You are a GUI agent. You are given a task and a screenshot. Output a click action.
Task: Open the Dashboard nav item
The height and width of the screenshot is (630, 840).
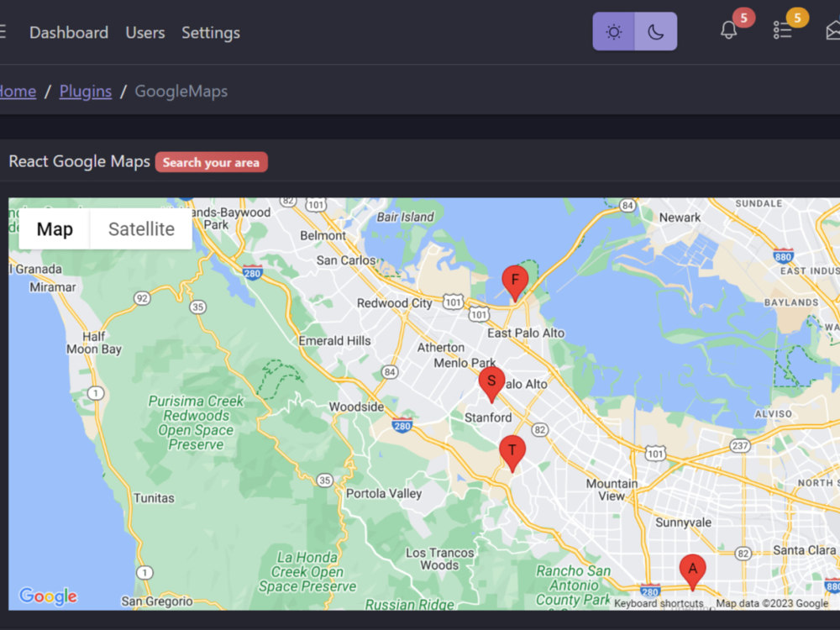69,33
